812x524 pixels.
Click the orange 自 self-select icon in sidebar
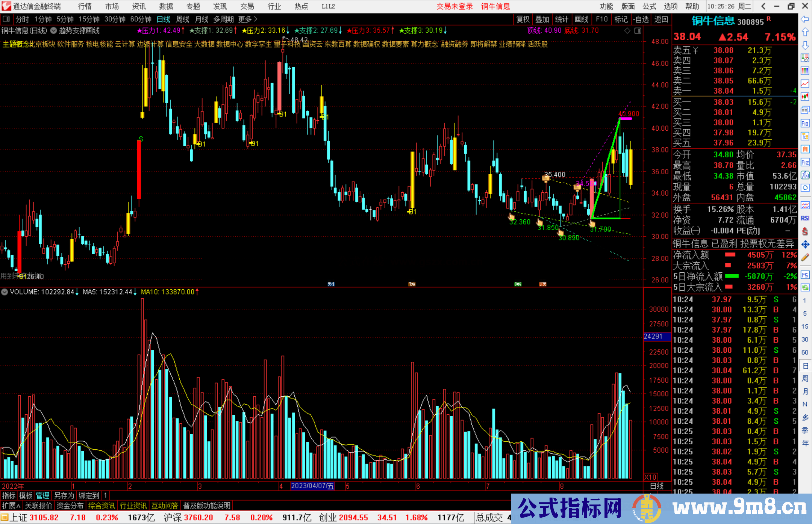tap(805, 149)
